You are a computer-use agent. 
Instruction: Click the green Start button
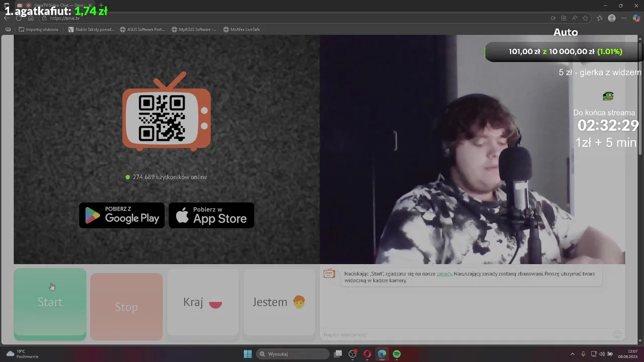click(50, 303)
